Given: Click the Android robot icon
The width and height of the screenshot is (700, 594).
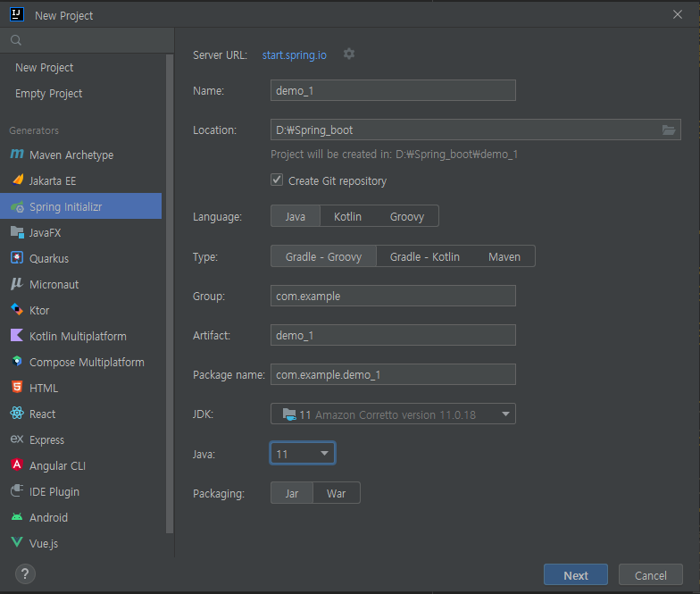Looking at the screenshot, I should (17, 516).
